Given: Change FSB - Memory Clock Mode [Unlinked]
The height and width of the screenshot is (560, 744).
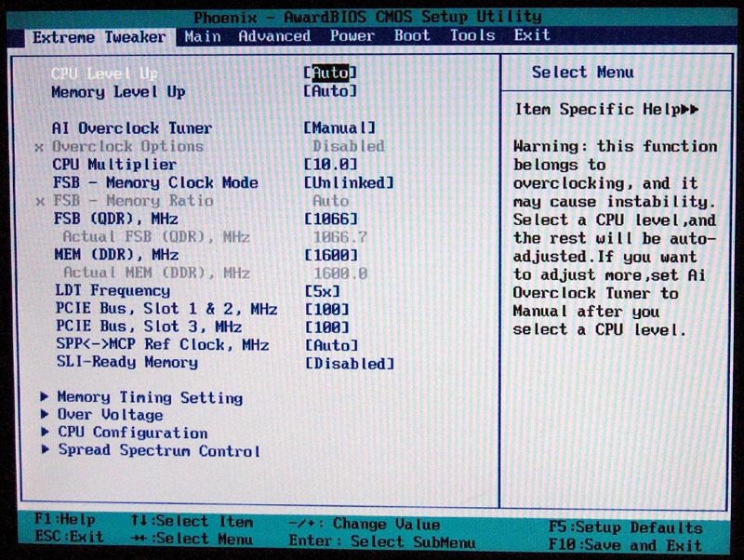Looking at the screenshot, I should pyautogui.click(x=350, y=182).
